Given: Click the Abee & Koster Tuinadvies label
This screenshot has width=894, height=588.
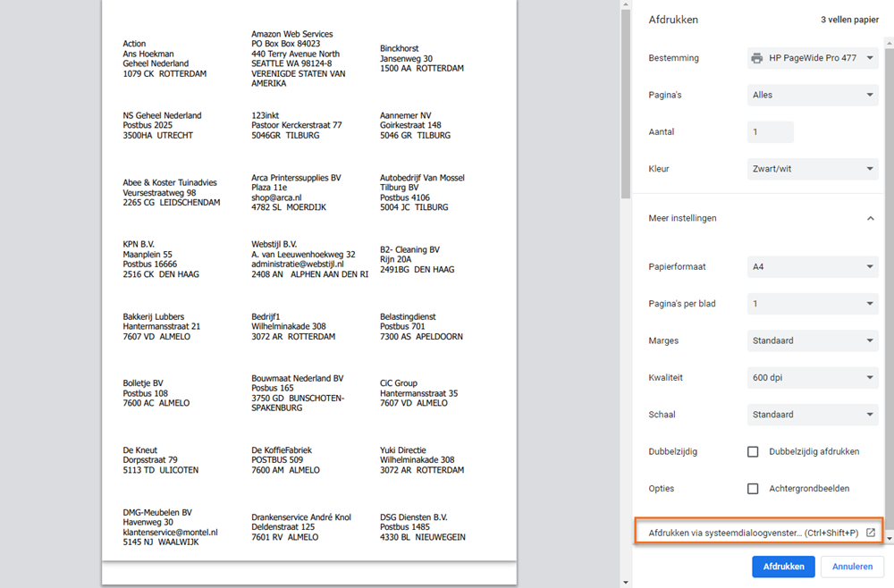Looking at the screenshot, I should [x=171, y=193].
